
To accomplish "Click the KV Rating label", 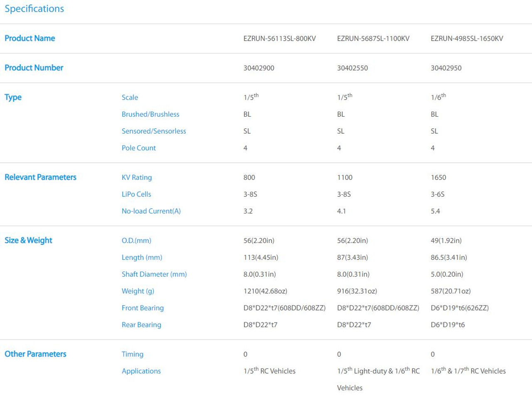I will [137, 177].
